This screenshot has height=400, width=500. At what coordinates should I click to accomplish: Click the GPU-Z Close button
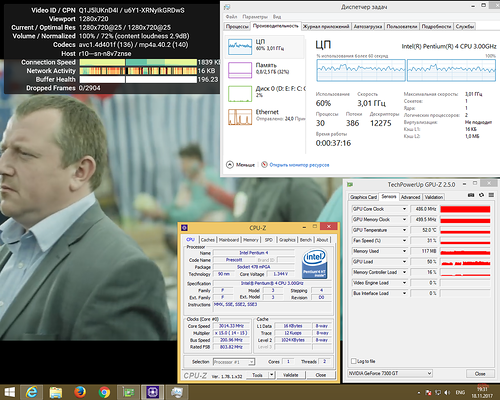[480, 374]
